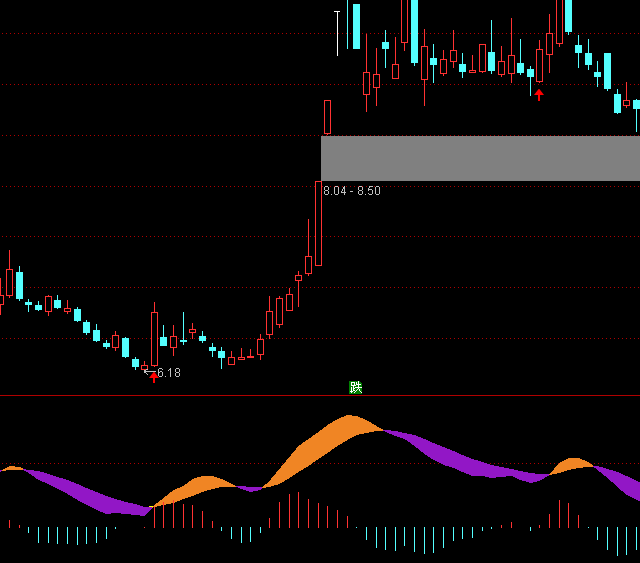The width and height of the screenshot is (640, 563).
Task: Click the red up arrow below 6.18 low
Action: tap(154, 377)
